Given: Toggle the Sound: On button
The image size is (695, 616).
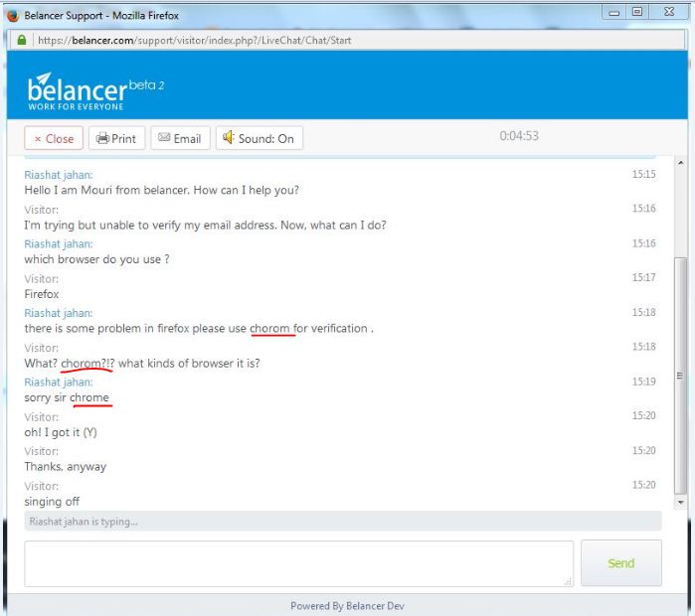Looking at the screenshot, I should [x=259, y=139].
